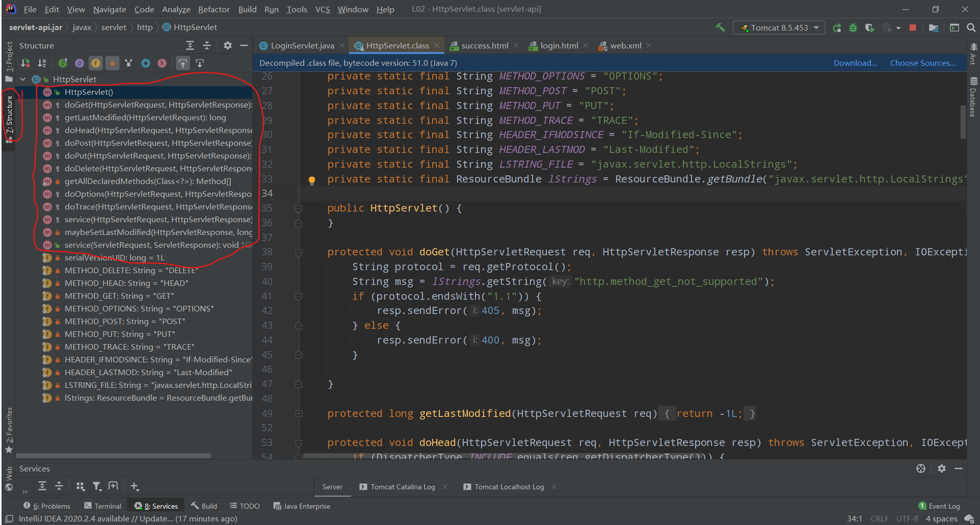980x525 pixels.
Task: Toggle Autoscroll from Source
Action: pos(200,63)
